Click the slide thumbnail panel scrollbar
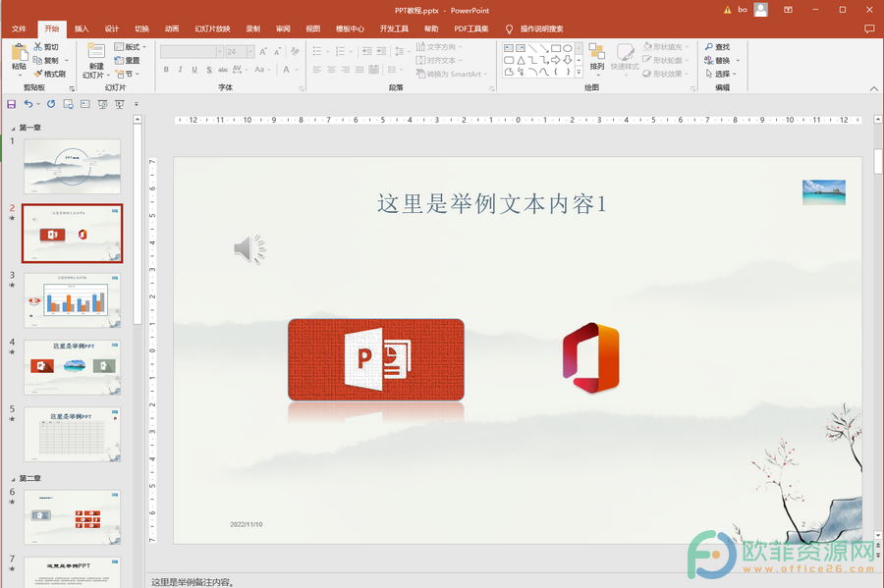This screenshot has width=884, height=588. 138,223
